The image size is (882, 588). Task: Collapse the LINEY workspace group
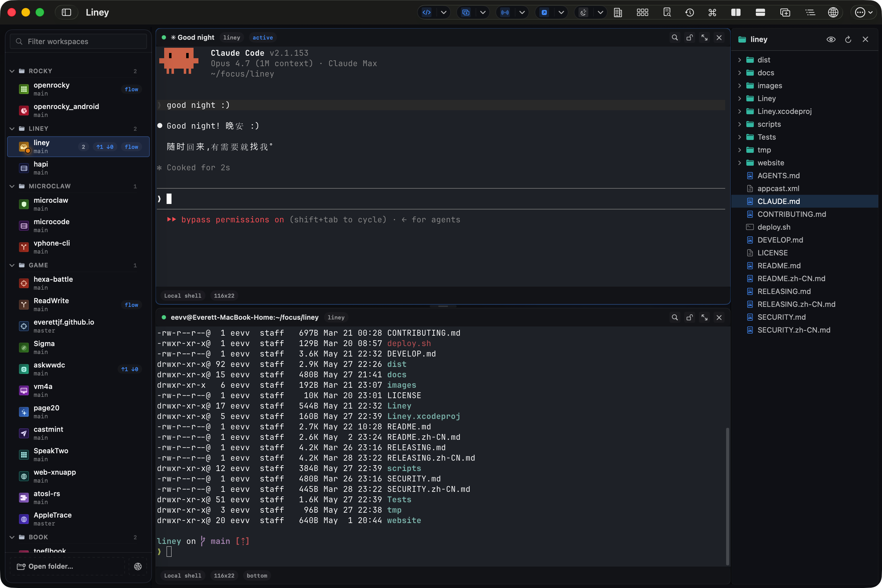12,129
